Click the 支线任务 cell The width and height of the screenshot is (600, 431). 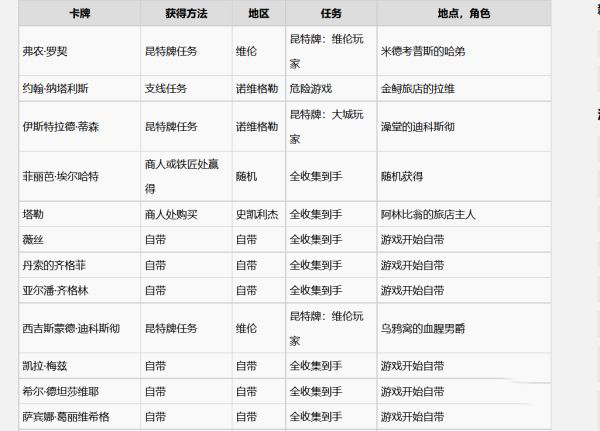click(169, 88)
